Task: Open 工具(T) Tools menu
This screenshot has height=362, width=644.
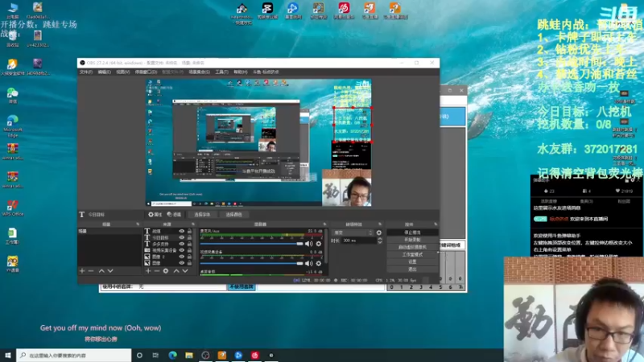Action: [x=221, y=72]
